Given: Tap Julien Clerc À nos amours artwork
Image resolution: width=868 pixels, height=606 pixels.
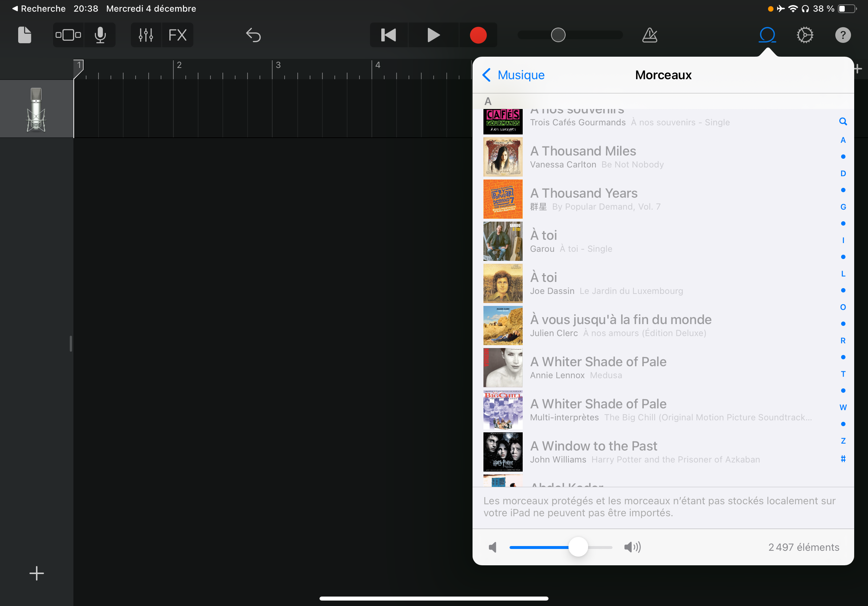Looking at the screenshot, I should 503,325.
